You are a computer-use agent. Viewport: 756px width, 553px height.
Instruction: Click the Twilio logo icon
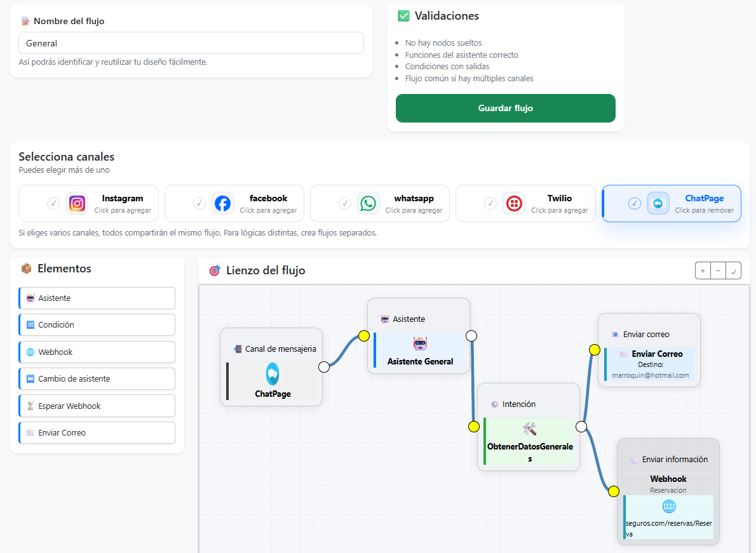point(513,203)
